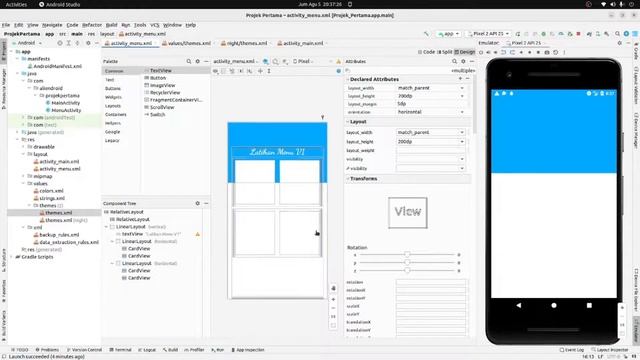This screenshot has width=640, height=360.
Task: Open Version Control tool window
Action: point(84,350)
